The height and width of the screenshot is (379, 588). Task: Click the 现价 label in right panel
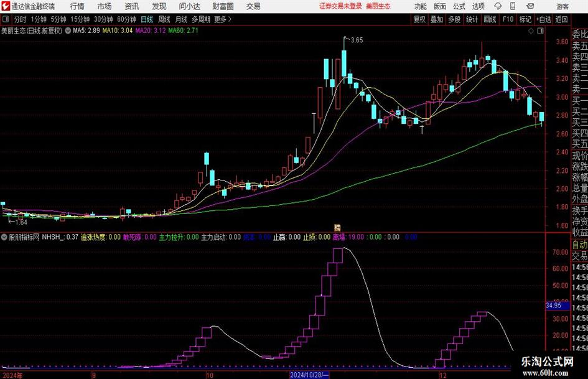[580, 156]
